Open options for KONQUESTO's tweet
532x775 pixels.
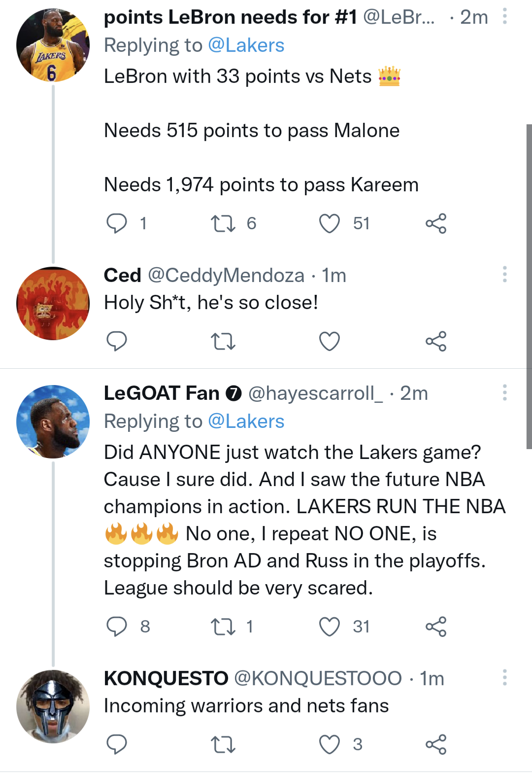[x=504, y=678]
